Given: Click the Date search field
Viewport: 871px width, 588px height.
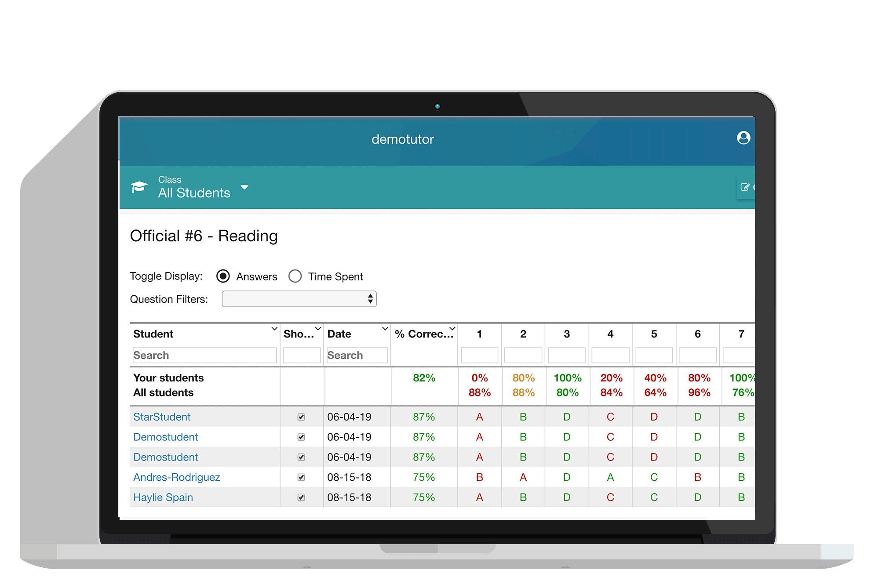Looking at the screenshot, I should [x=357, y=355].
